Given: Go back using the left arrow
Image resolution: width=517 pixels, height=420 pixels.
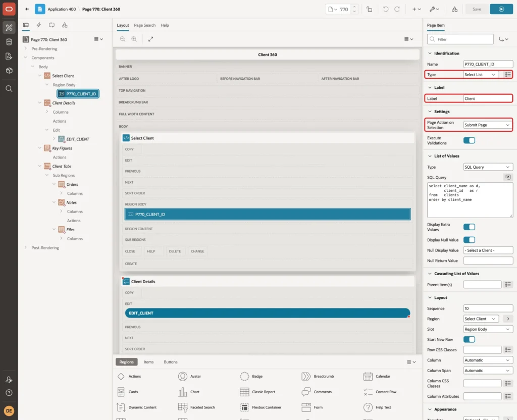Looking at the screenshot, I should pos(27,9).
